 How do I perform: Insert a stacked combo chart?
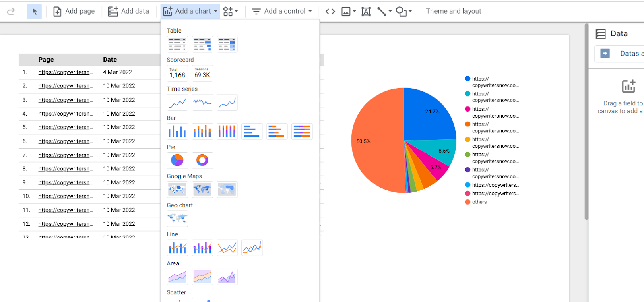coord(202,248)
